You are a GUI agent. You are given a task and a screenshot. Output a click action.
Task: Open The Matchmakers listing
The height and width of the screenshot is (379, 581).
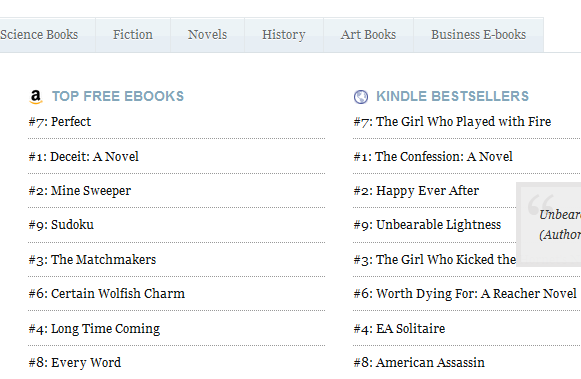point(92,260)
